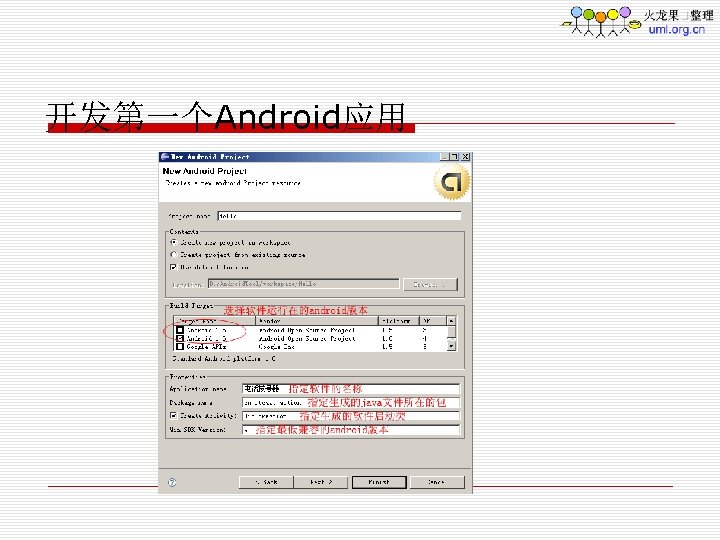Select Create project from existing source radio
This screenshot has height=540, width=720.
tap(174, 254)
